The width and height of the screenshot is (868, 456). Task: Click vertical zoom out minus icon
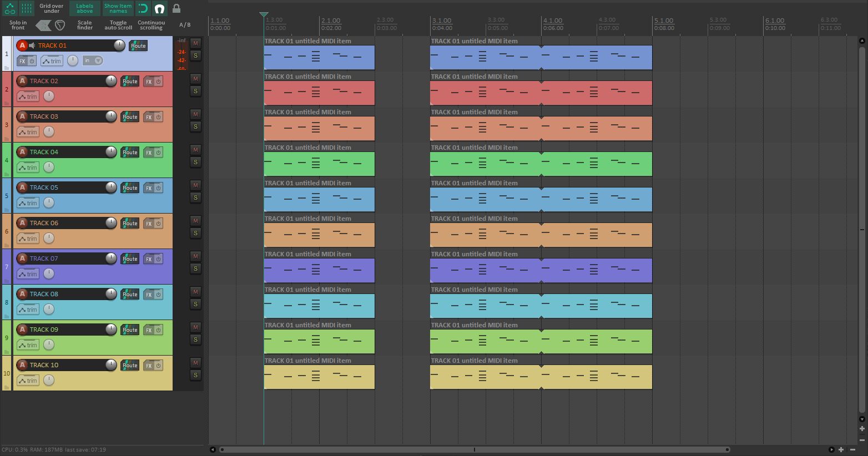tap(862, 440)
